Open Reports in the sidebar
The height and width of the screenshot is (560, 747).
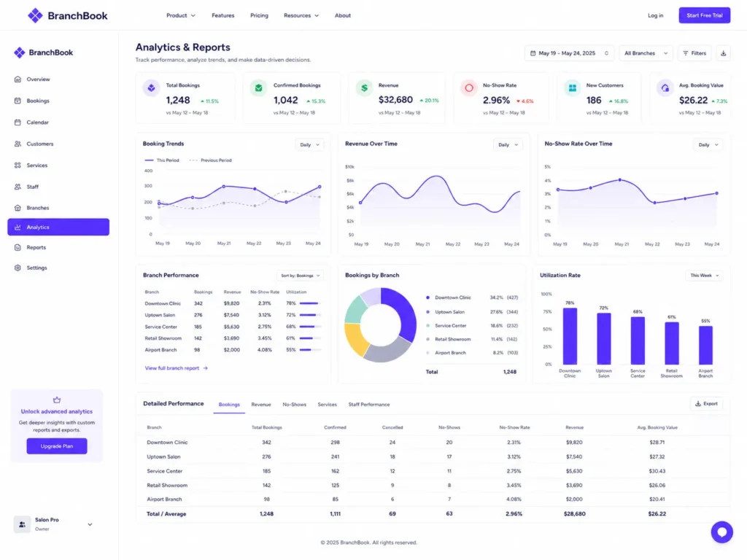pos(36,248)
